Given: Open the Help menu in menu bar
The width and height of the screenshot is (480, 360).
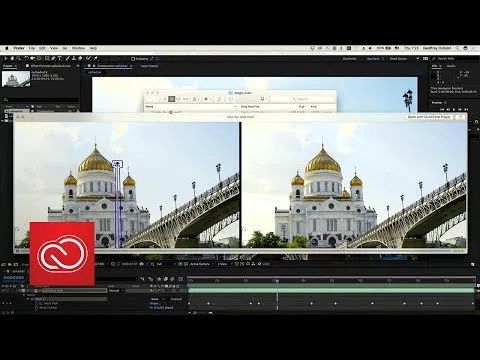Looking at the screenshot, I should 93,48.
